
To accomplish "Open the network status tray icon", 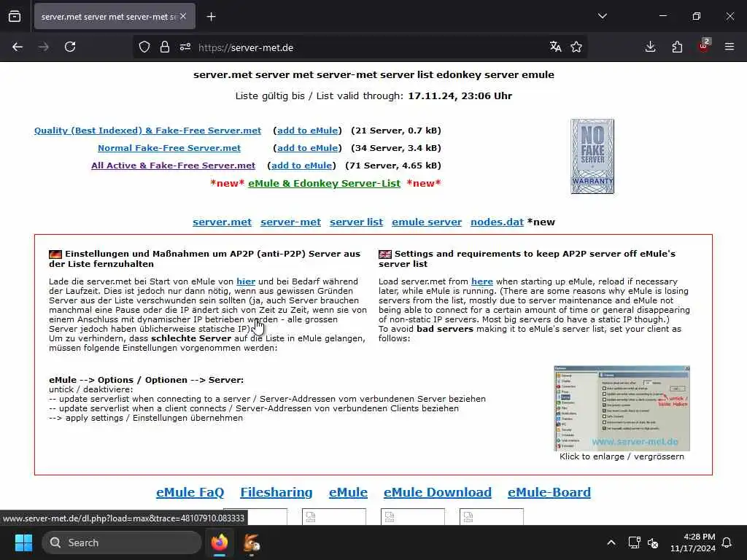I will 634,542.
